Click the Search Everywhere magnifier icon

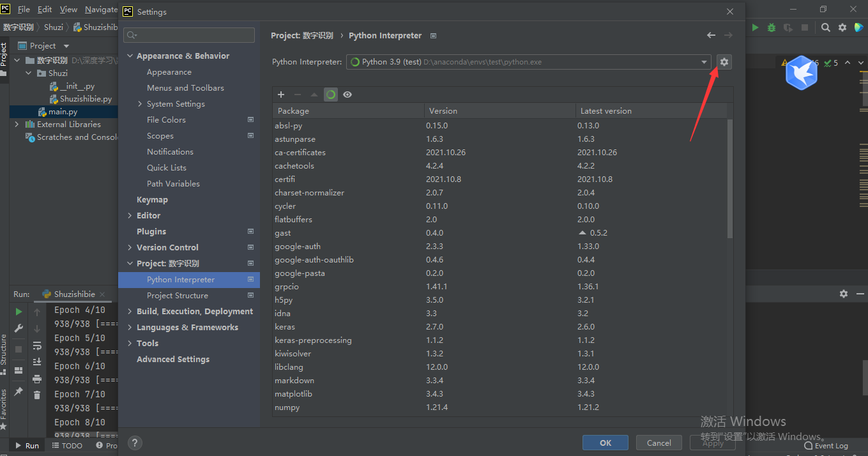[x=826, y=27]
